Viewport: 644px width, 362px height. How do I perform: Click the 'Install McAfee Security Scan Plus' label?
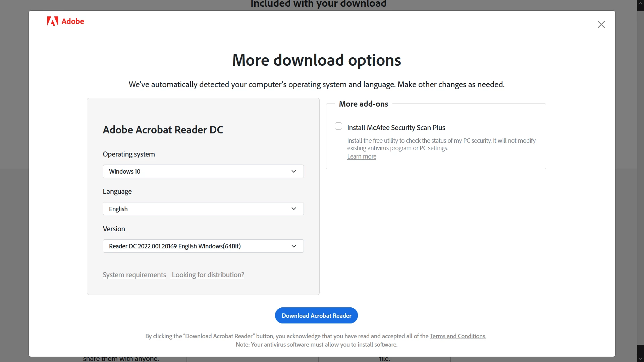(x=396, y=128)
